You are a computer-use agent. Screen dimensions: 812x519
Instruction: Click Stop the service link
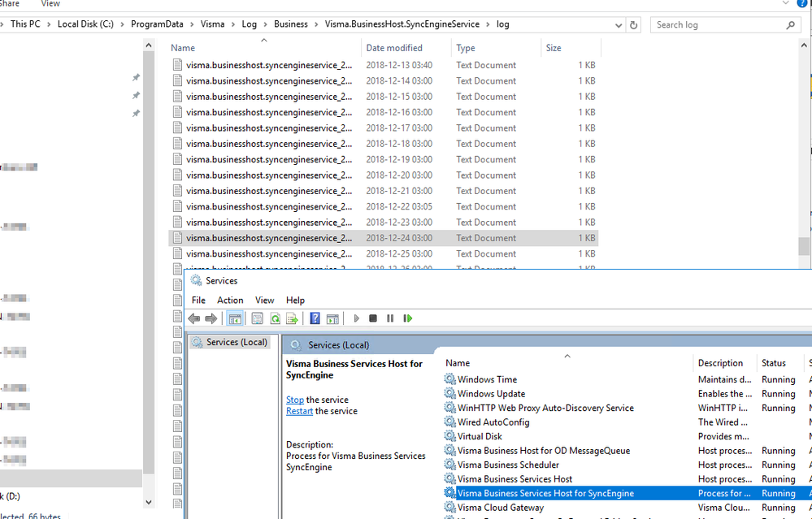point(295,400)
